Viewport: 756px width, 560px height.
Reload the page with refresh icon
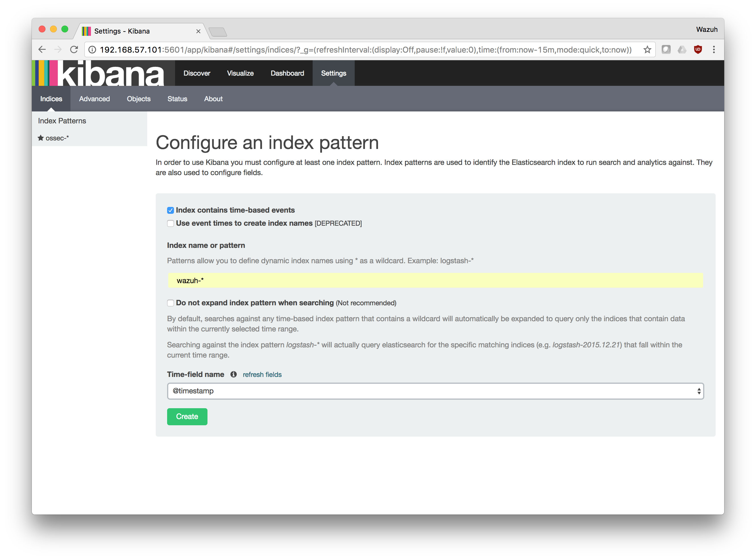point(74,50)
